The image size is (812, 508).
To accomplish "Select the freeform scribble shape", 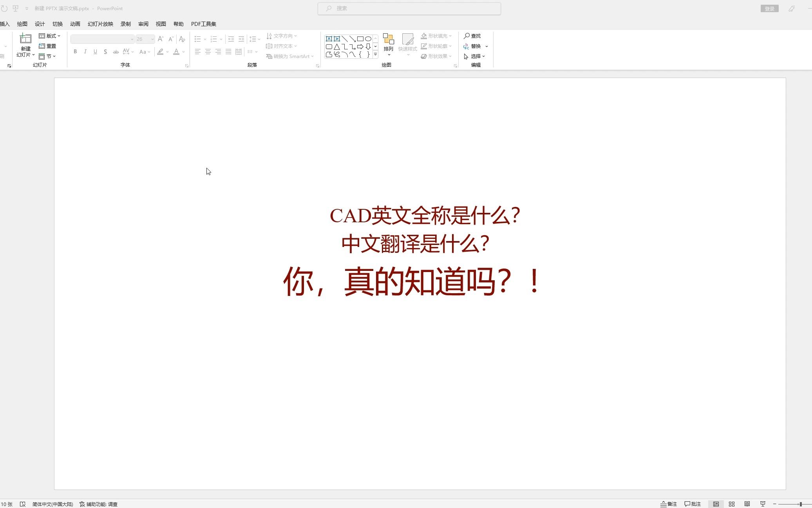I will tap(337, 54).
